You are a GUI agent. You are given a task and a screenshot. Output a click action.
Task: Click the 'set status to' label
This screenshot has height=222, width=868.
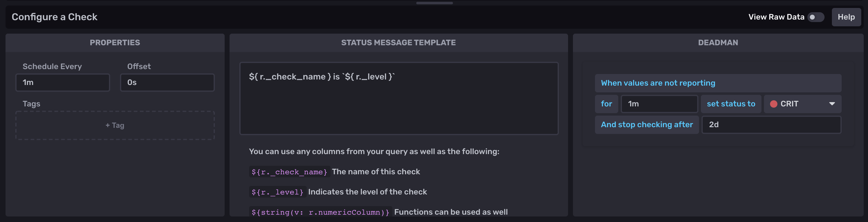pos(731,104)
